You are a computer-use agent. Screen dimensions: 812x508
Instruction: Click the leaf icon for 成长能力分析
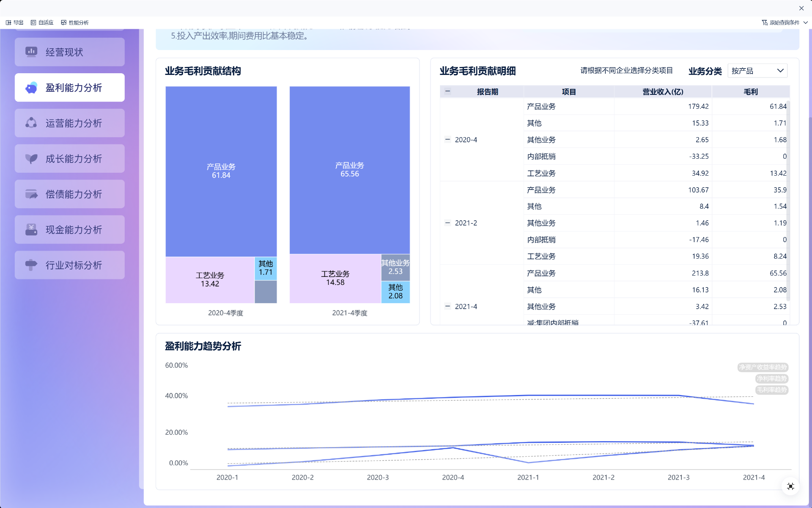[31, 159]
